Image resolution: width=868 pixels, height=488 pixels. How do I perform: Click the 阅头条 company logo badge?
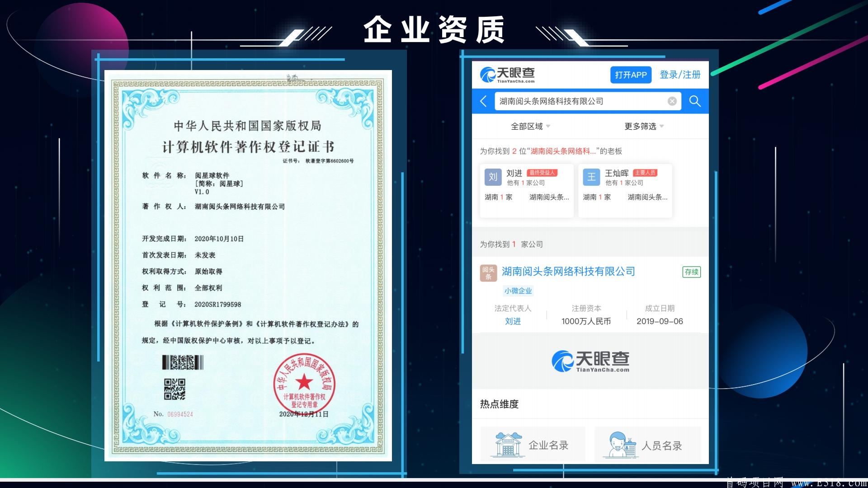tap(488, 273)
